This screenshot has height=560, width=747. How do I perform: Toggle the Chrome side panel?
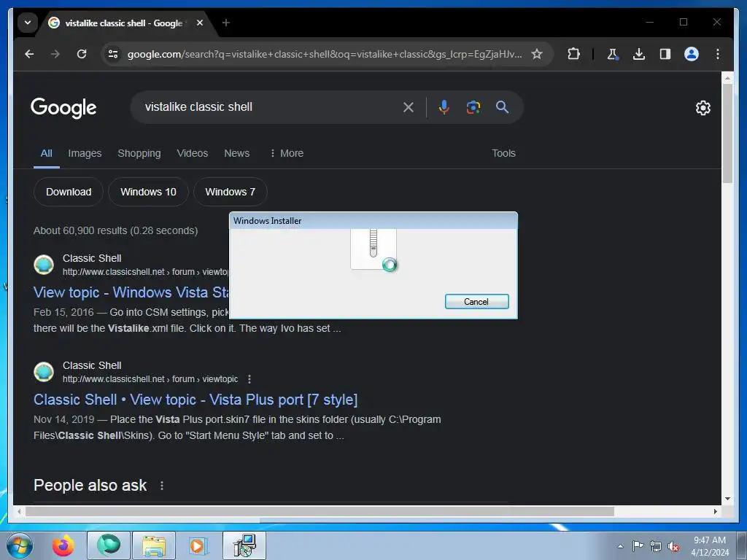(665, 54)
